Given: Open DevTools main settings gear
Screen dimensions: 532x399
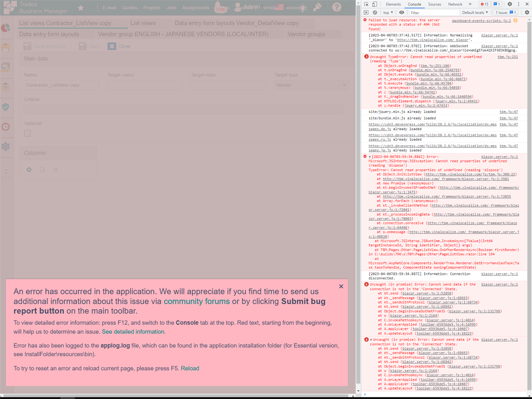Looking at the screenshot, I should coord(510,4).
